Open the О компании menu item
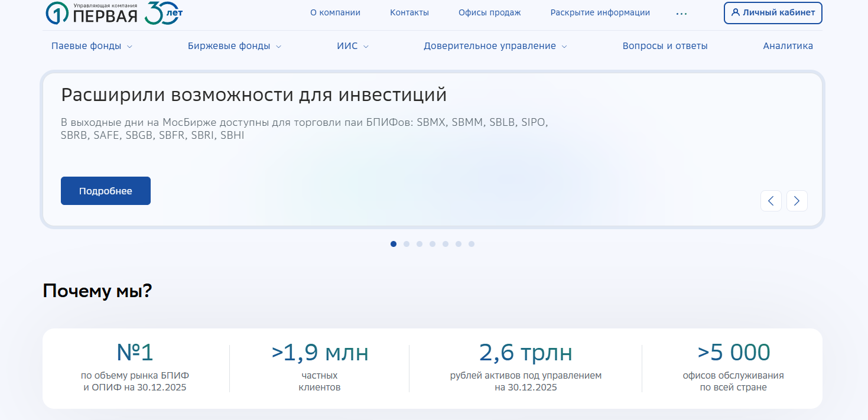The height and width of the screenshot is (420, 868). click(336, 12)
